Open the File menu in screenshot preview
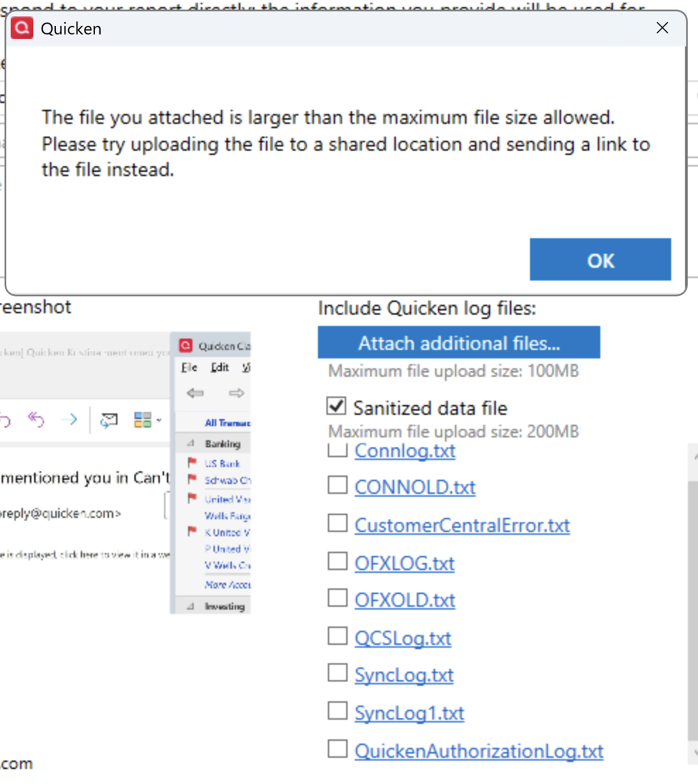 (189, 367)
